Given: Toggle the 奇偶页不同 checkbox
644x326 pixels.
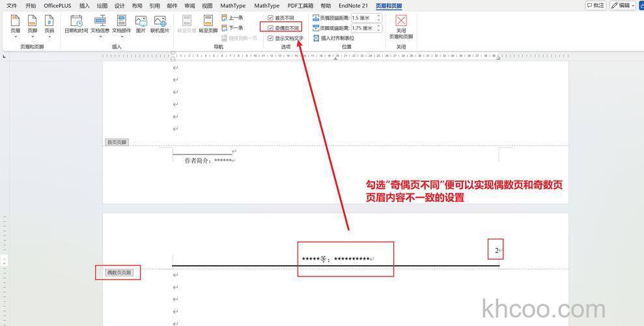Looking at the screenshot, I should pyautogui.click(x=270, y=28).
